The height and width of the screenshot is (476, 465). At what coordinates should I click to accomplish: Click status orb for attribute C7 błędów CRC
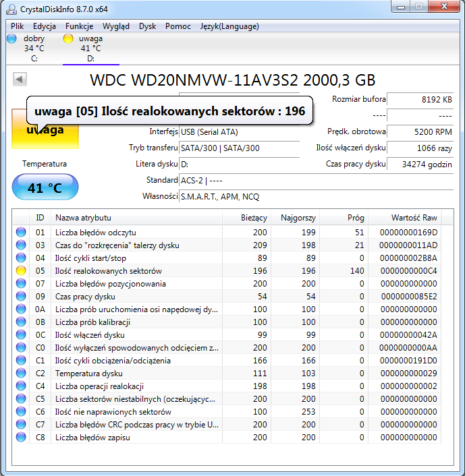pos(21,424)
